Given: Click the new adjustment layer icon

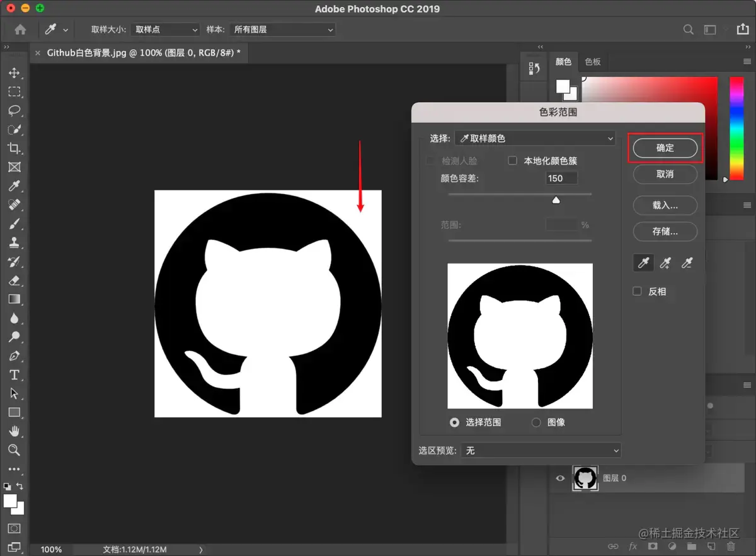Looking at the screenshot, I should 672,547.
